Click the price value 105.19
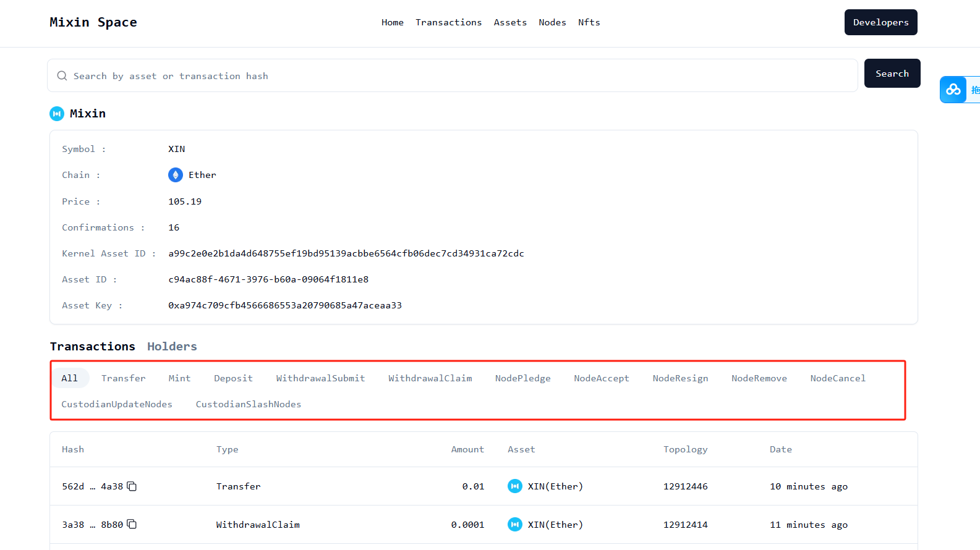Screen dimensions: 980x550 tap(185, 201)
